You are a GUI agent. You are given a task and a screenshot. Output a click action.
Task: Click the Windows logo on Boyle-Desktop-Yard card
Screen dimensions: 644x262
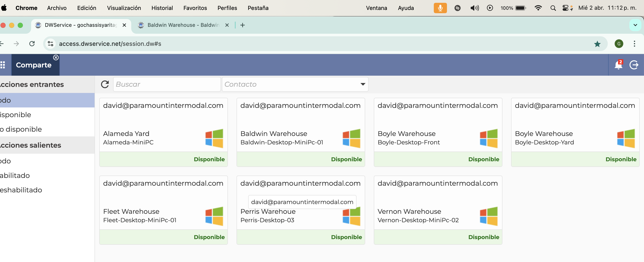[x=626, y=138]
